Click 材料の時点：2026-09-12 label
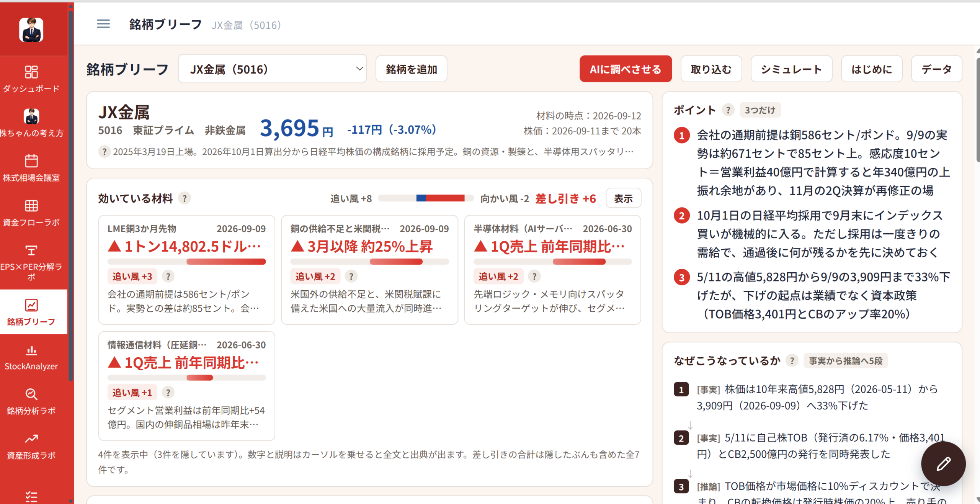Screen dimensions: 980x504 click(588, 116)
